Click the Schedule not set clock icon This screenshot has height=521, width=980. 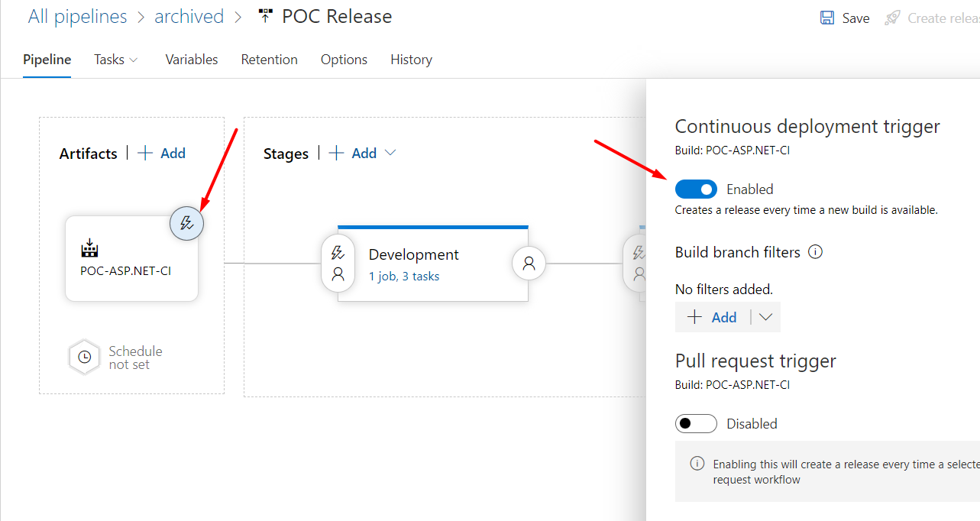click(x=84, y=357)
